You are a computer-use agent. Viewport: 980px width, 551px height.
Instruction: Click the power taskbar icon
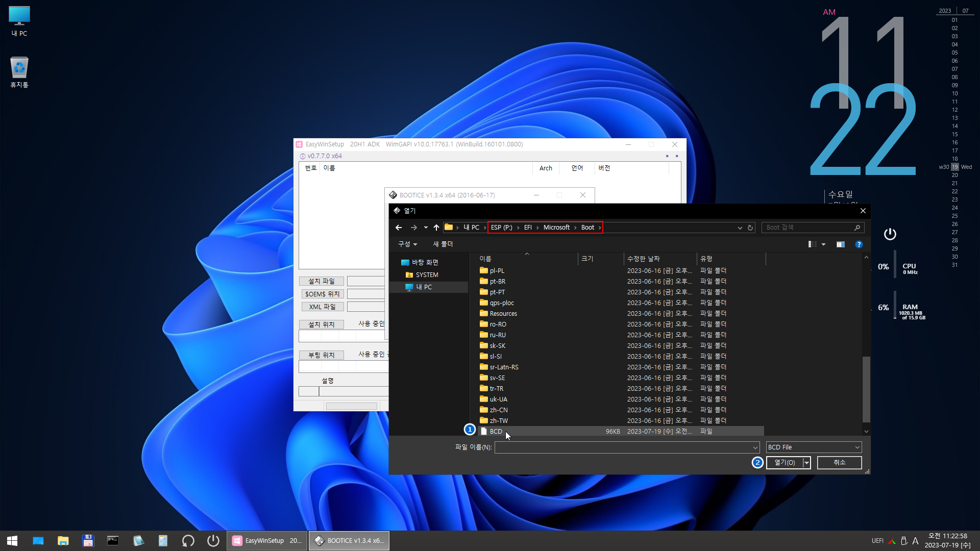213,541
